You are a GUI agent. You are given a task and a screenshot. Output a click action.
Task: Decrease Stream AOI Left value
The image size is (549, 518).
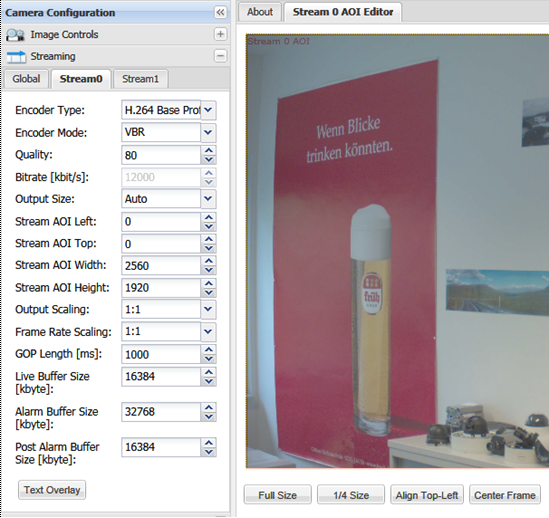tap(209, 226)
